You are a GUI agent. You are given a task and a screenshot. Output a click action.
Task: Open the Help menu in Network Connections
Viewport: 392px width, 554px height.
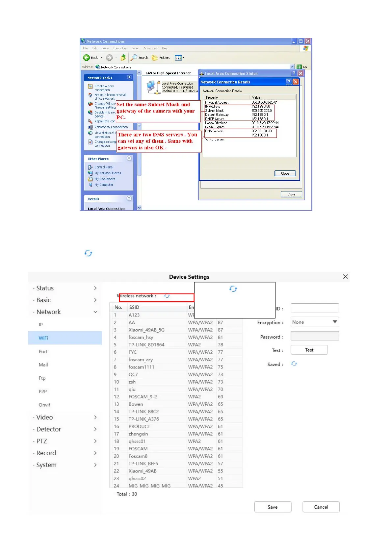165,48
